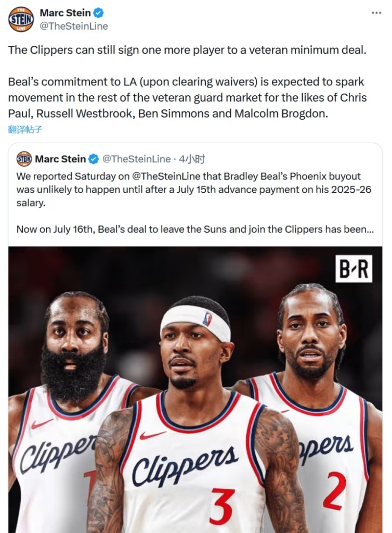The width and height of the screenshot is (392, 533).
Task: Open the 4小时 timestamp of quoted tweet
Action: point(192,159)
